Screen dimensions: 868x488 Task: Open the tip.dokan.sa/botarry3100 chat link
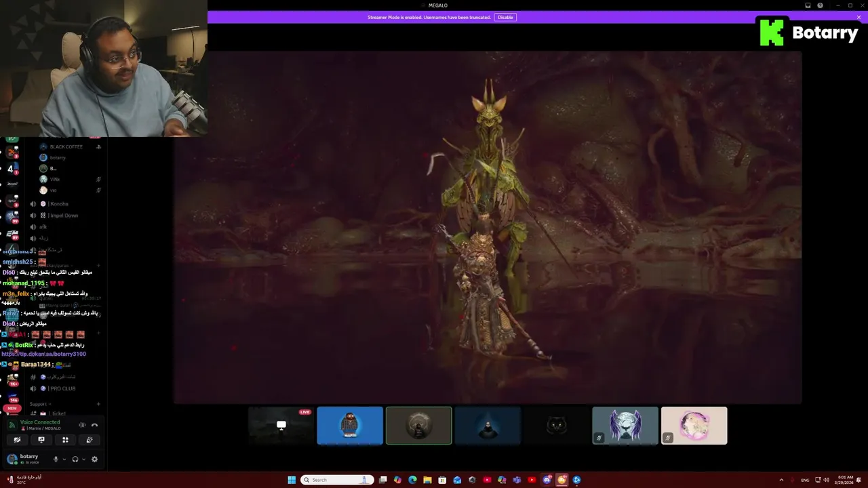[x=43, y=354]
